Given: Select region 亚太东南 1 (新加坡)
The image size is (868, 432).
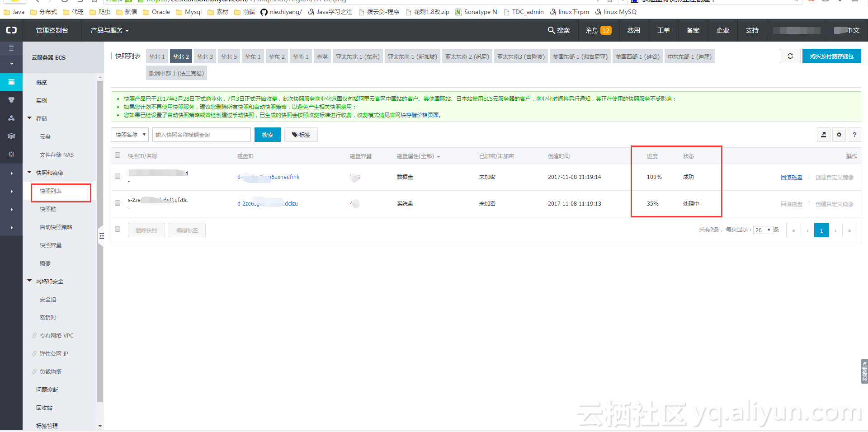Looking at the screenshot, I should point(412,56).
